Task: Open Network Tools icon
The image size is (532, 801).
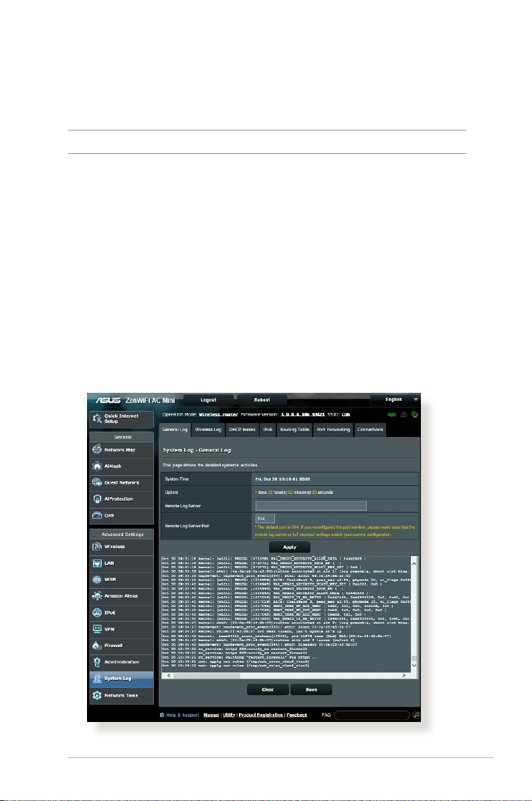Action: (x=96, y=695)
